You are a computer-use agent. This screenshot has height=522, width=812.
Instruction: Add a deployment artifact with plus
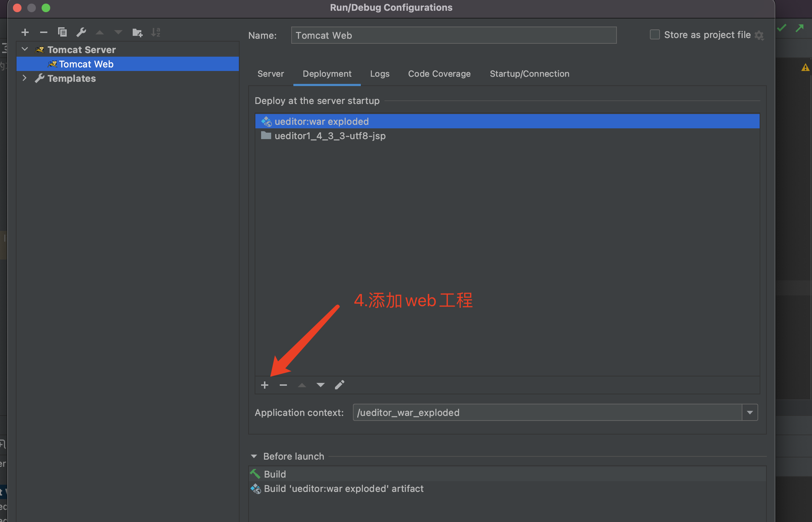265,385
